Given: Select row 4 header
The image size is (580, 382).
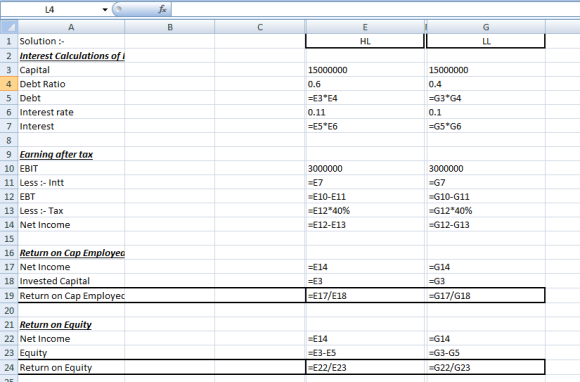Looking at the screenshot, I should (9, 84).
